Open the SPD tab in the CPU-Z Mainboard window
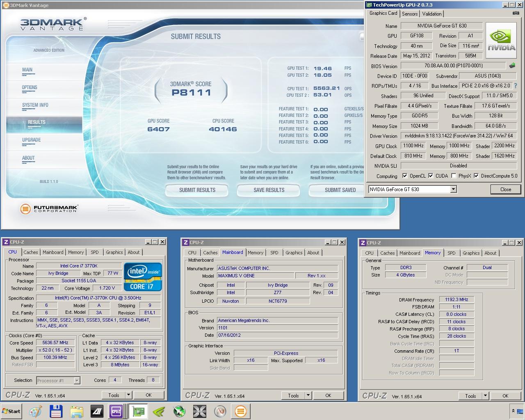 [x=274, y=253]
